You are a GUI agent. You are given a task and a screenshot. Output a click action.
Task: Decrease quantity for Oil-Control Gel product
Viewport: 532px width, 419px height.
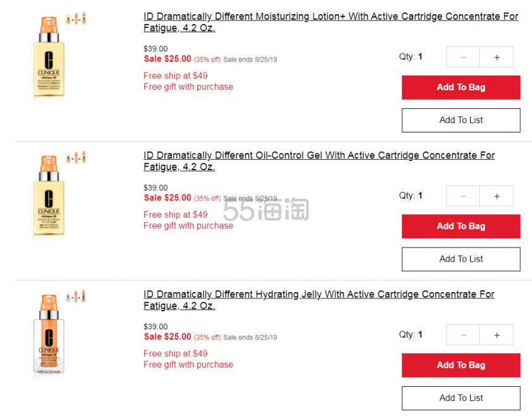click(463, 196)
